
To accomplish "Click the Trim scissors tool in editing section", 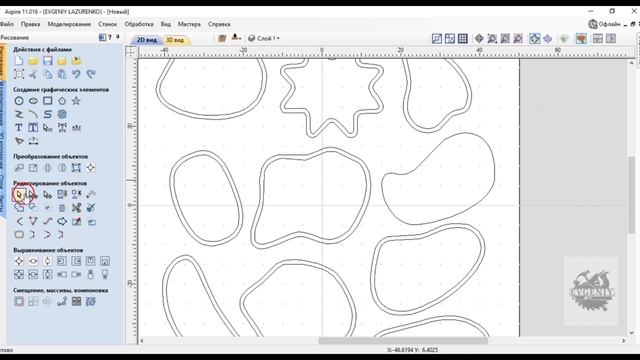I will tap(76, 208).
